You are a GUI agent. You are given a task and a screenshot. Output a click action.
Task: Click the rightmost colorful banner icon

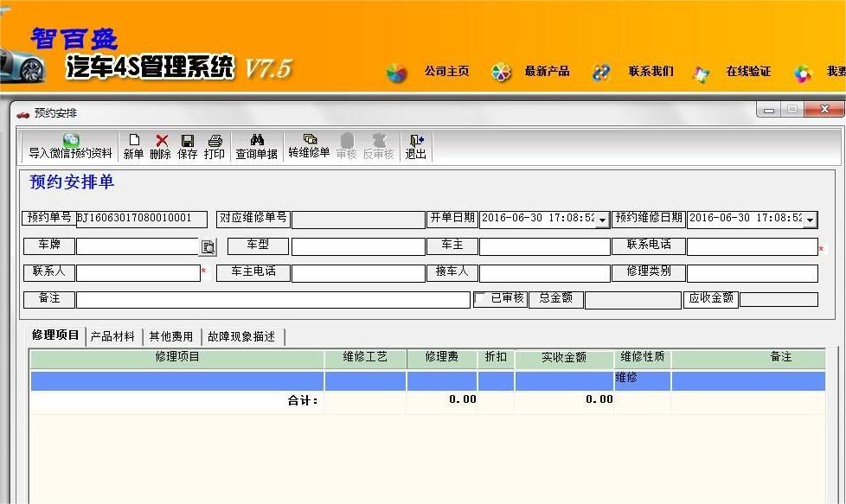803,73
